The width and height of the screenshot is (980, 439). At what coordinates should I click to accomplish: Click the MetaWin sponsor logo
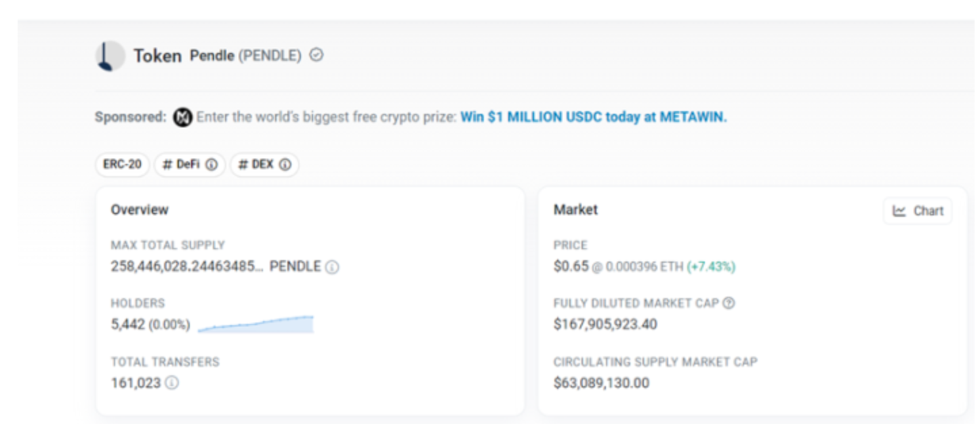coord(182,117)
